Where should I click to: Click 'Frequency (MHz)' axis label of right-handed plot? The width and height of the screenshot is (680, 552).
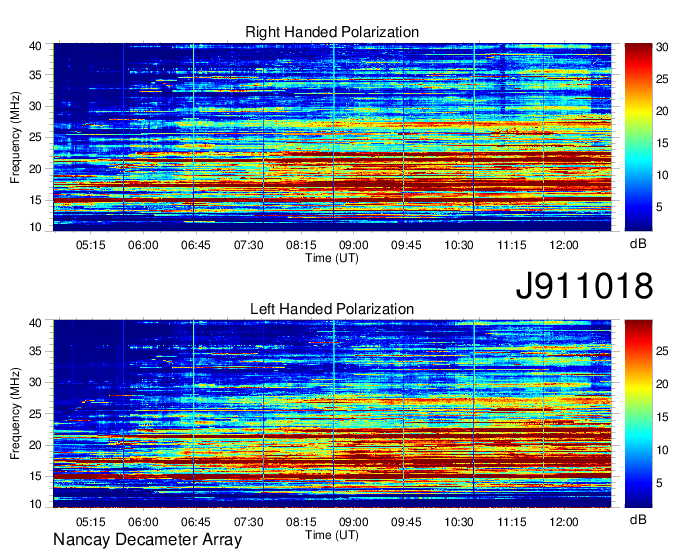(15, 137)
